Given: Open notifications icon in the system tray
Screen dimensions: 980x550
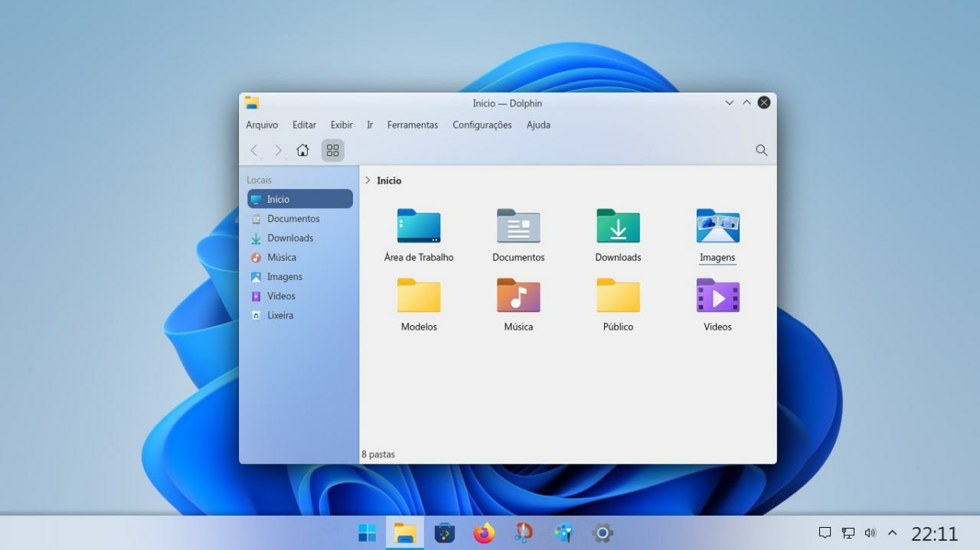Looking at the screenshot, I should pos(825,532).
